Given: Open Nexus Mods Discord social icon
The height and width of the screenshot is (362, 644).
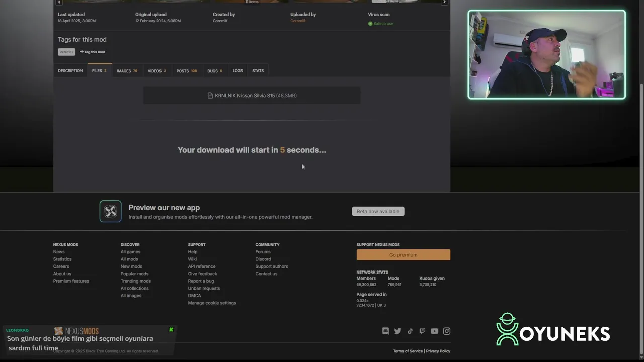Looking at the screenshot, I should tap(386, 331).
